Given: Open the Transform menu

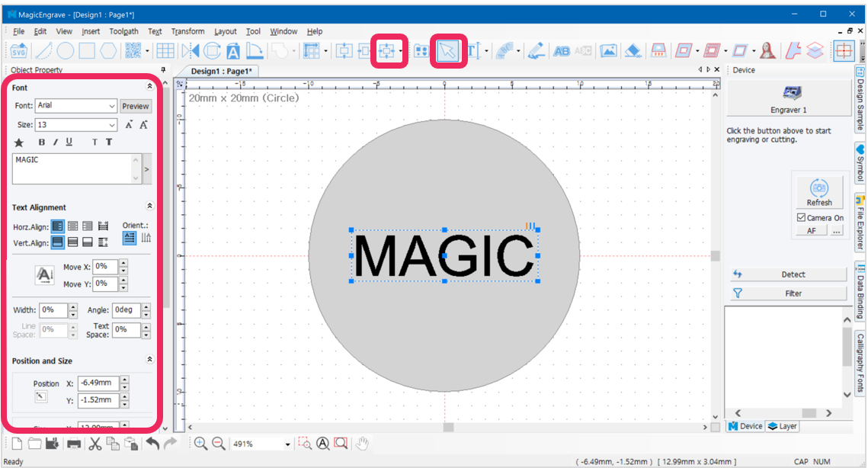Looking at the screenshot, I should [x=187, y=31].
